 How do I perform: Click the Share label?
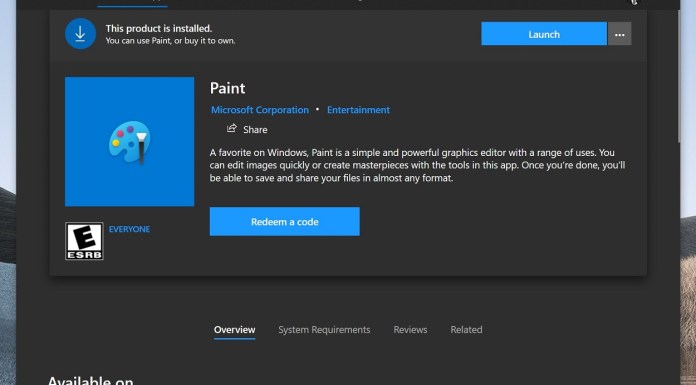coord(255,130)
